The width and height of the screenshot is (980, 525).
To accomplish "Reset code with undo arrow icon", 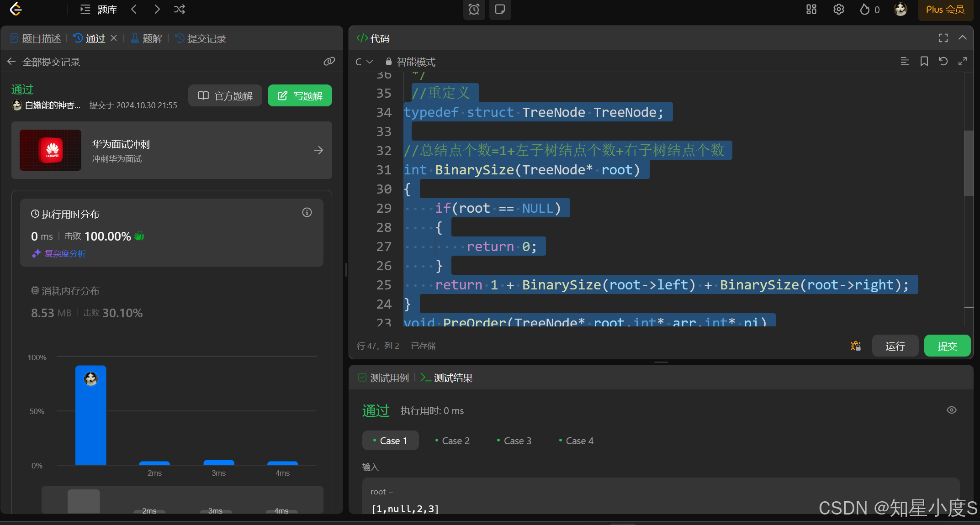I will (943, 62).
